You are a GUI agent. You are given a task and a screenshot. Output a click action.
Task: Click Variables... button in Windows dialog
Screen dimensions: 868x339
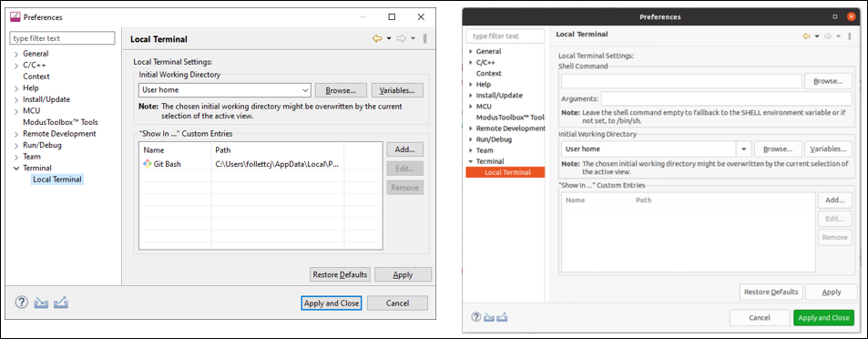coord(397,90)
